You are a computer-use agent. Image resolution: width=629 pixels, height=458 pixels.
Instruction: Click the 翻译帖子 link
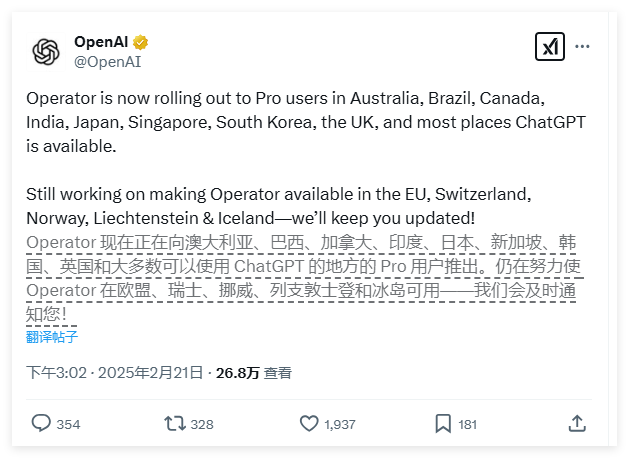54,336
